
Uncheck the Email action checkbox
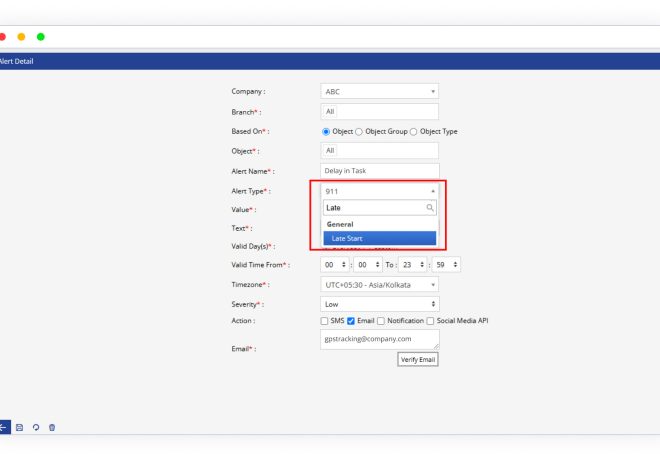point(351,321)
